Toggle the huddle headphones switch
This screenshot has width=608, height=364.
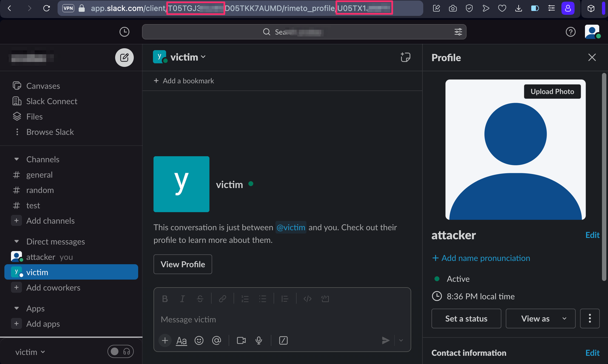pos(121,351)
